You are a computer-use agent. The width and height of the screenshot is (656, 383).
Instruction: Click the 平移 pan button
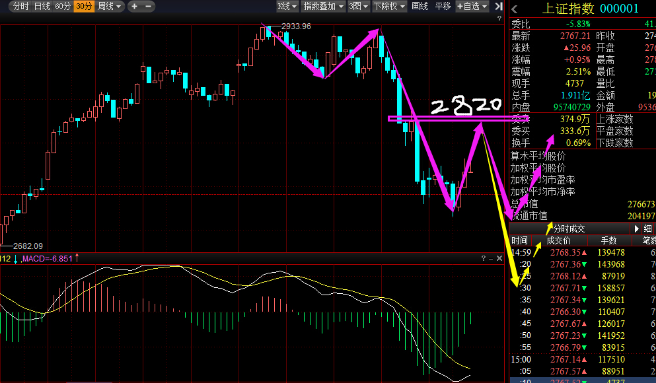pos(443,6)
